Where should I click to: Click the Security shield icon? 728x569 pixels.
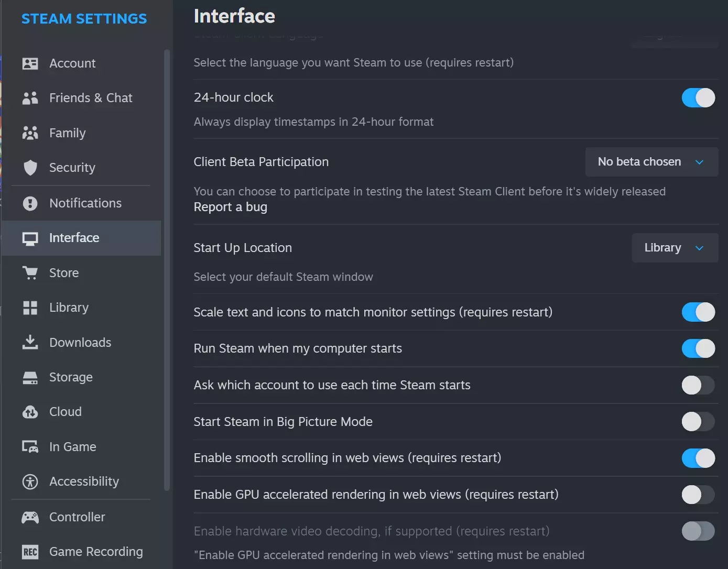pos(30,168)
